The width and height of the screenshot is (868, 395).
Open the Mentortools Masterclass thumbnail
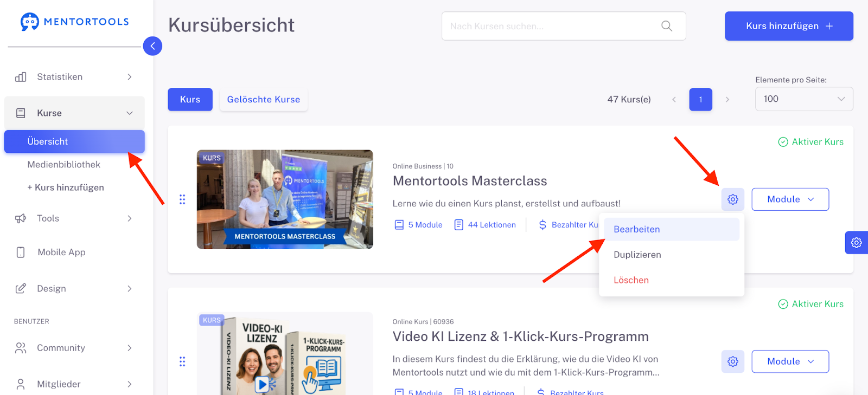click(x=285, y=199)
